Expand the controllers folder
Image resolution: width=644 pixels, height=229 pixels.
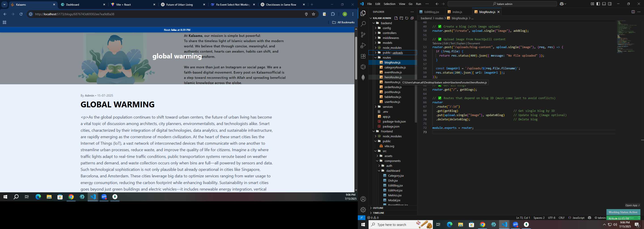click(390, 33)
